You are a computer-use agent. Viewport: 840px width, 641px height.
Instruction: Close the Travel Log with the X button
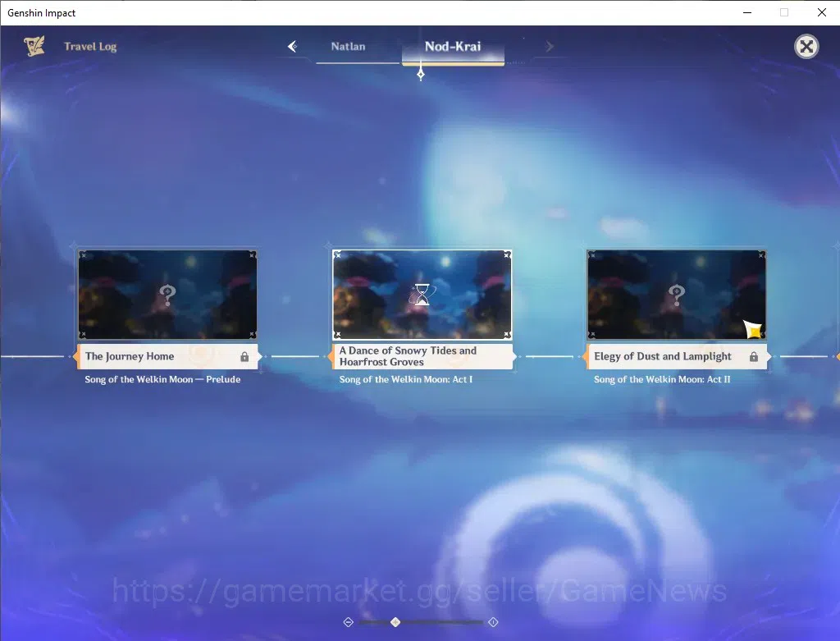point(806,47)
